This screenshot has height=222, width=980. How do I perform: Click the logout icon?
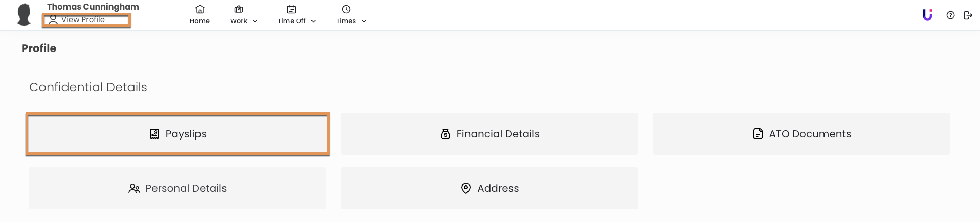[x=968, y=15]
